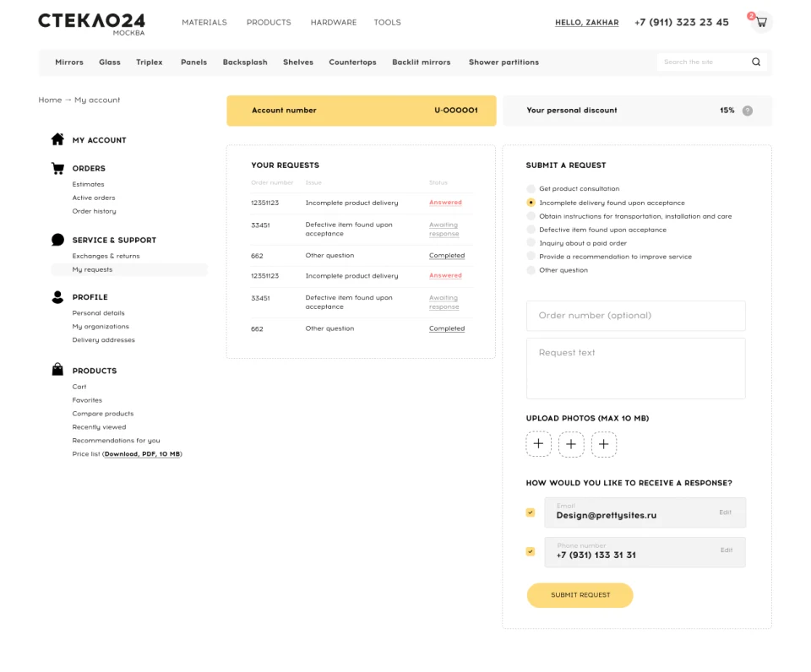Open the shopping cart icon in header

761,22
